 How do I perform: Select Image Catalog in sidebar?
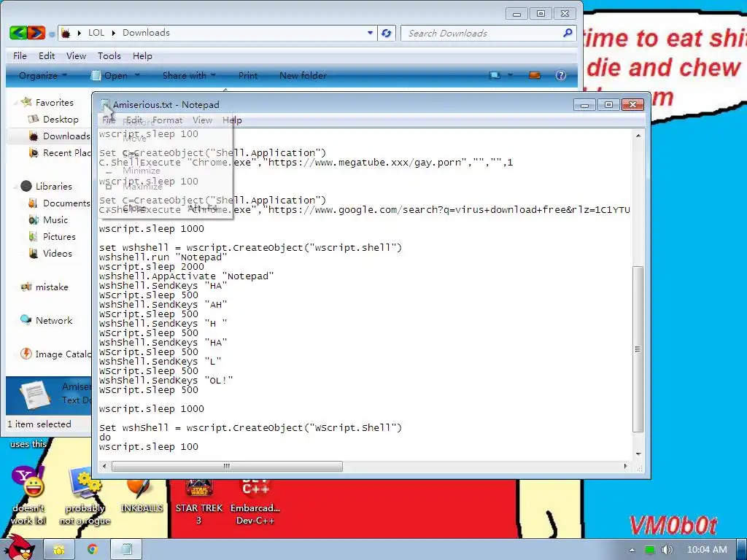[x=63, y=354]
